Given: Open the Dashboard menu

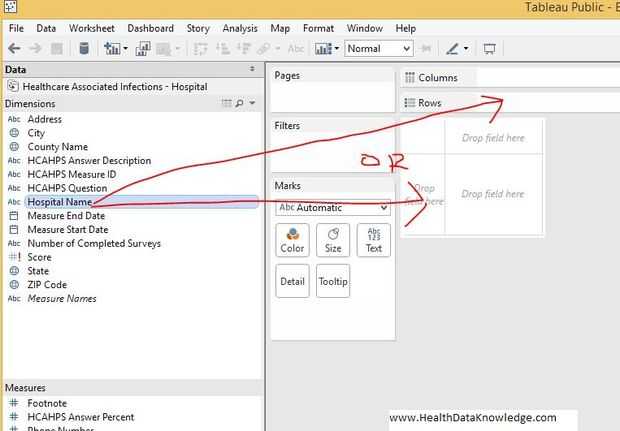Looking at the screenshot, I should tap(150, 28).
